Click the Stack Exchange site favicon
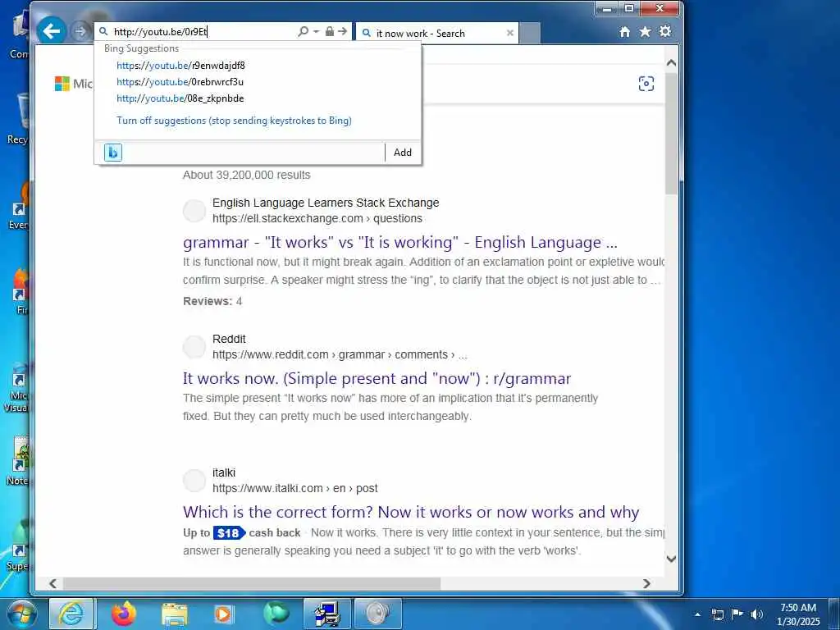The height and width of the screenshot is (630, 840). (194, 211)
